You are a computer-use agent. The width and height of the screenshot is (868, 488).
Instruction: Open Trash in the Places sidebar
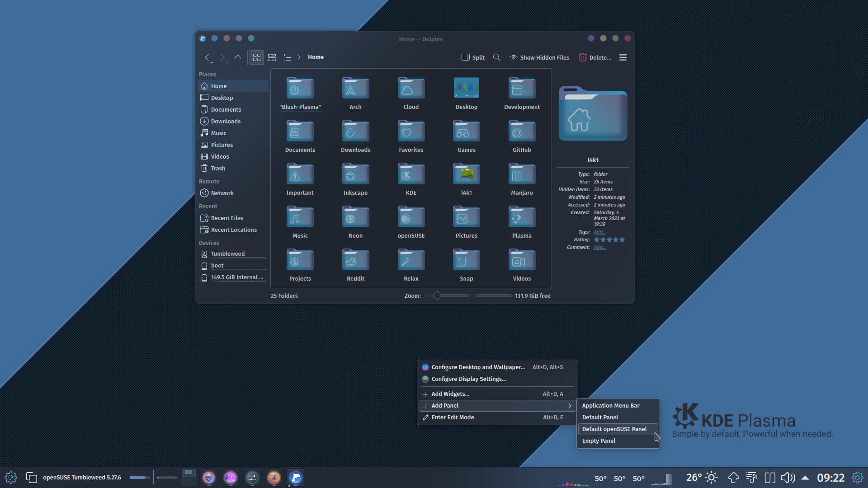[233, 168]
